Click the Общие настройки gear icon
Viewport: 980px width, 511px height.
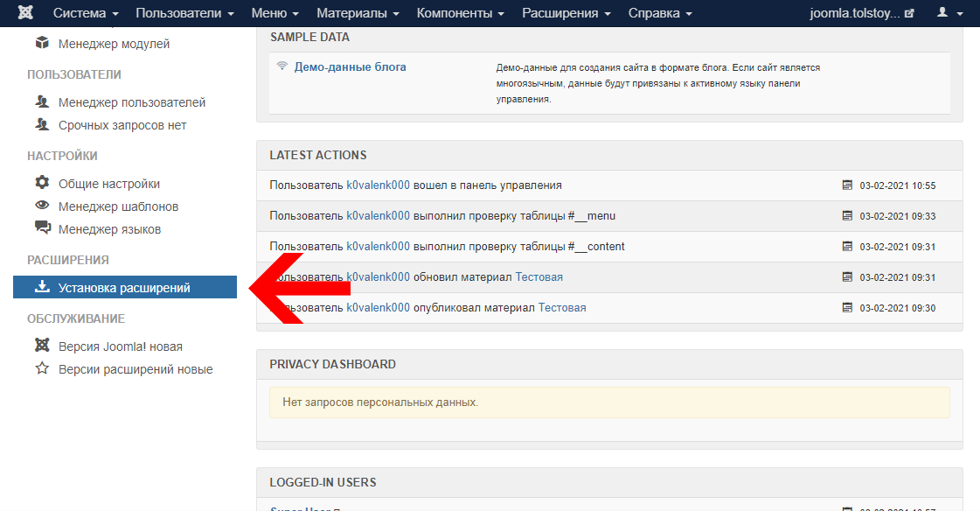coord(42,182)
